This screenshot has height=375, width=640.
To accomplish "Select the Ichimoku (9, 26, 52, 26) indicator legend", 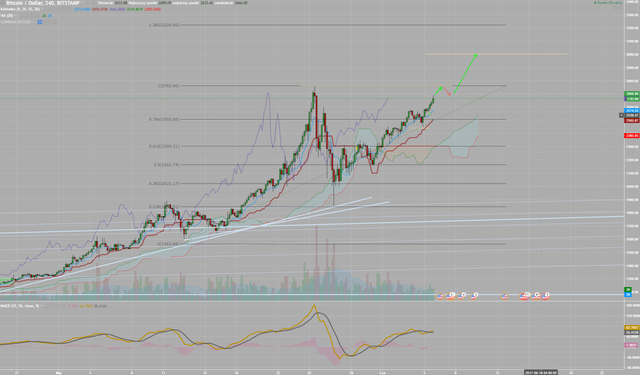I will [x=21, y=9].
